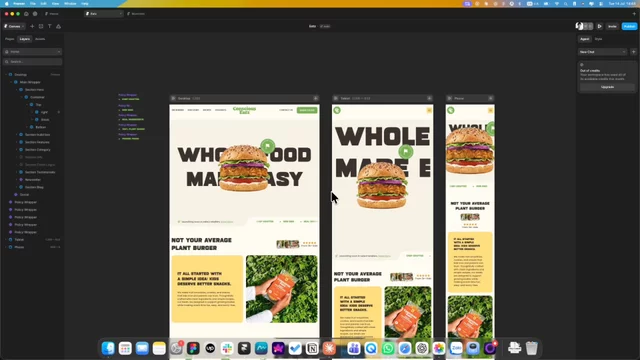640x360 pixels.
Task: Click the Preview play icon
Action: coord(600,26)
